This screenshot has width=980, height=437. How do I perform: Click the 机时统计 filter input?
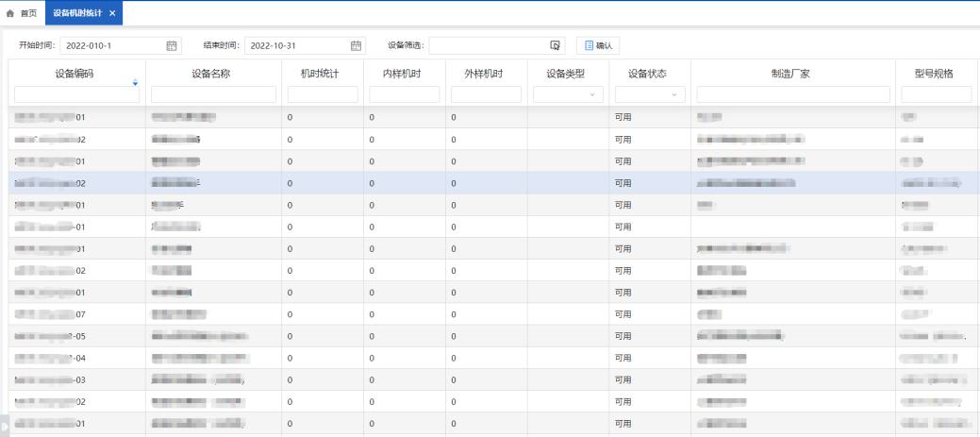(x=323, y=94)
